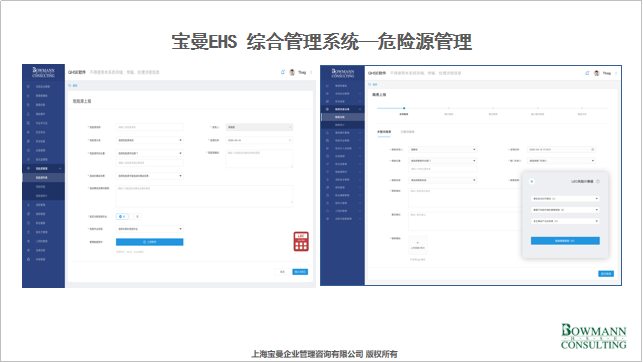Open Tbag user avatar in 危险源上报 window
Screen dimensions: 643x362
coord(292,72)
